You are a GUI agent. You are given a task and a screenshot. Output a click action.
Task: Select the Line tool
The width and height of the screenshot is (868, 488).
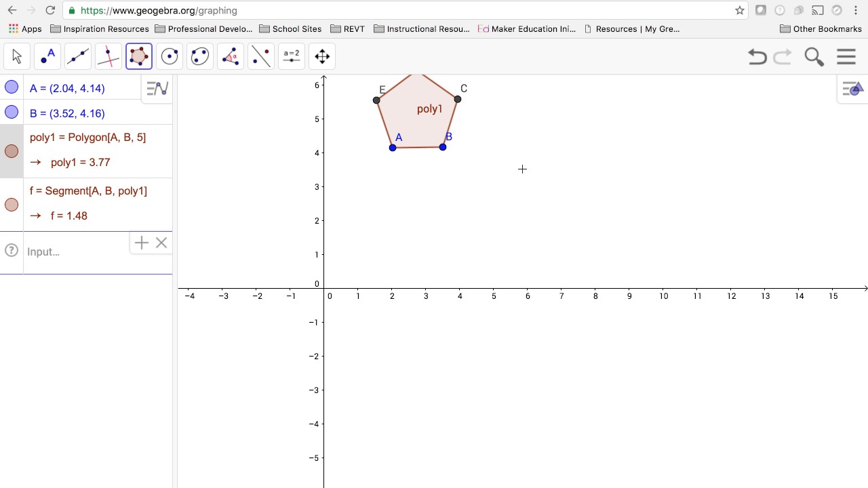point(78,56)
